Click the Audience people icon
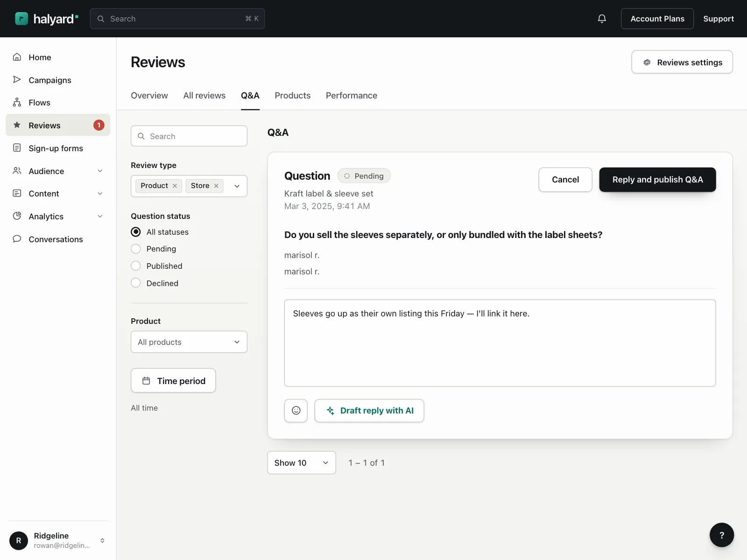The height and width of the screenshot is (560, 747). click(17, 171)
